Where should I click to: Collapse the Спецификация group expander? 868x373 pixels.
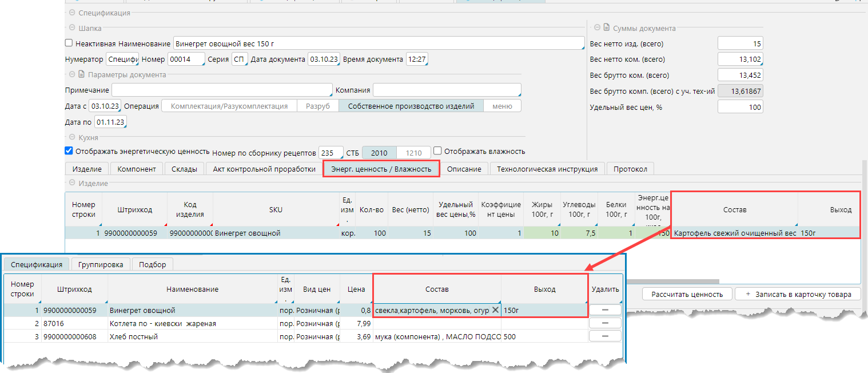point(71,13)
